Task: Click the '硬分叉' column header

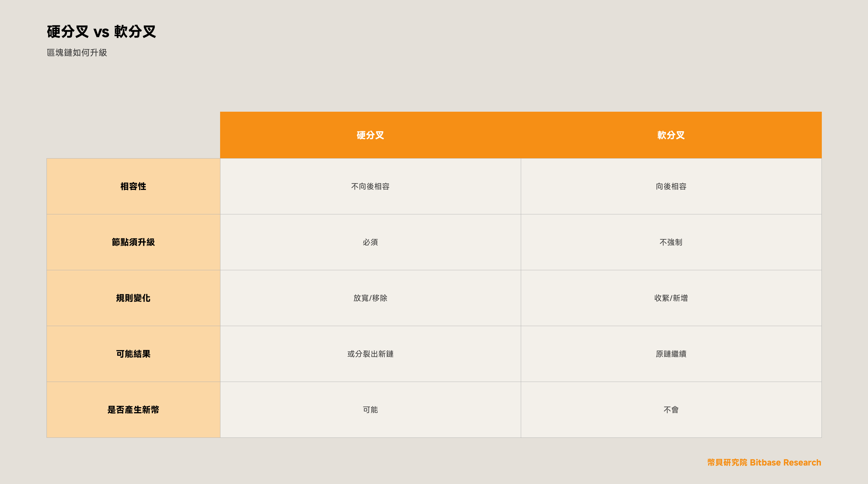Action: (x=370, y=135)
